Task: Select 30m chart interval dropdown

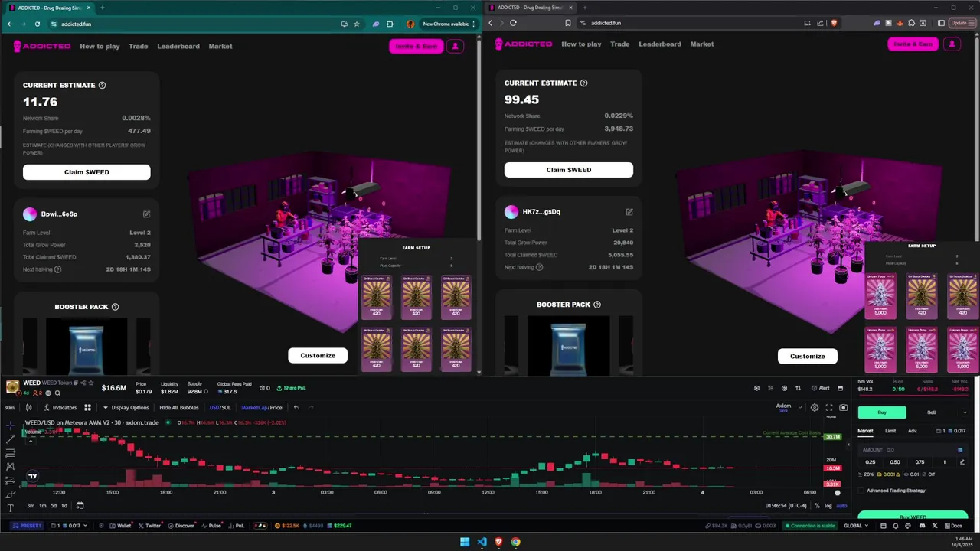Action: pos(9,408)
